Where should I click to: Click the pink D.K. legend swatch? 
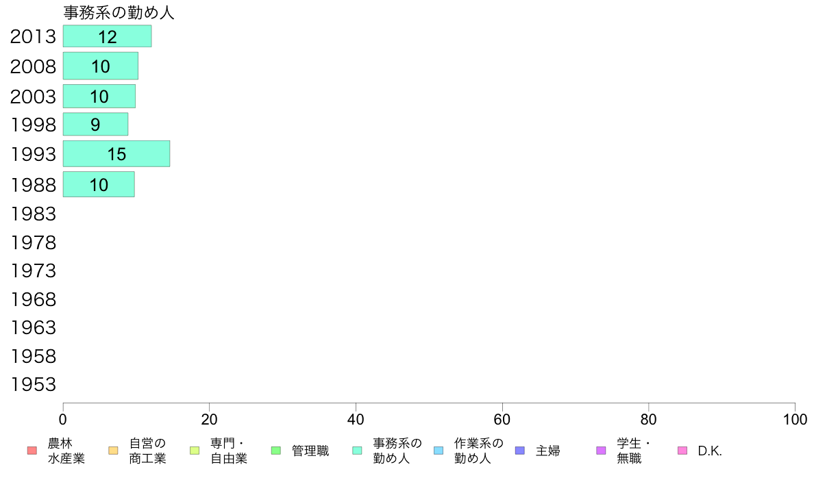click(682, 451)
